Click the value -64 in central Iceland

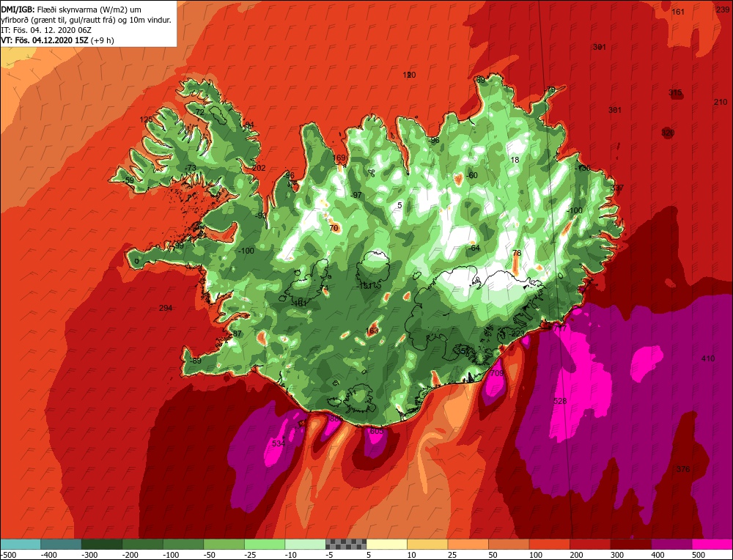coord(474,248)
